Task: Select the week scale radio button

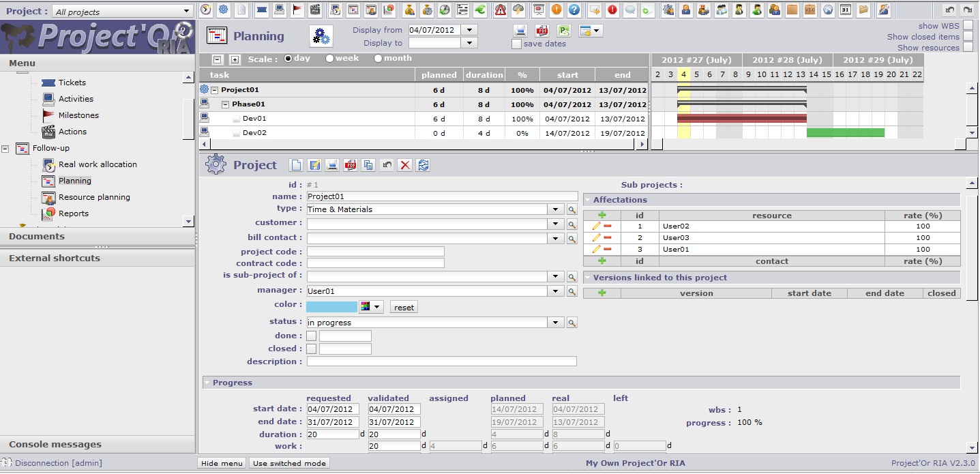Action: click(x=329, y=59)
